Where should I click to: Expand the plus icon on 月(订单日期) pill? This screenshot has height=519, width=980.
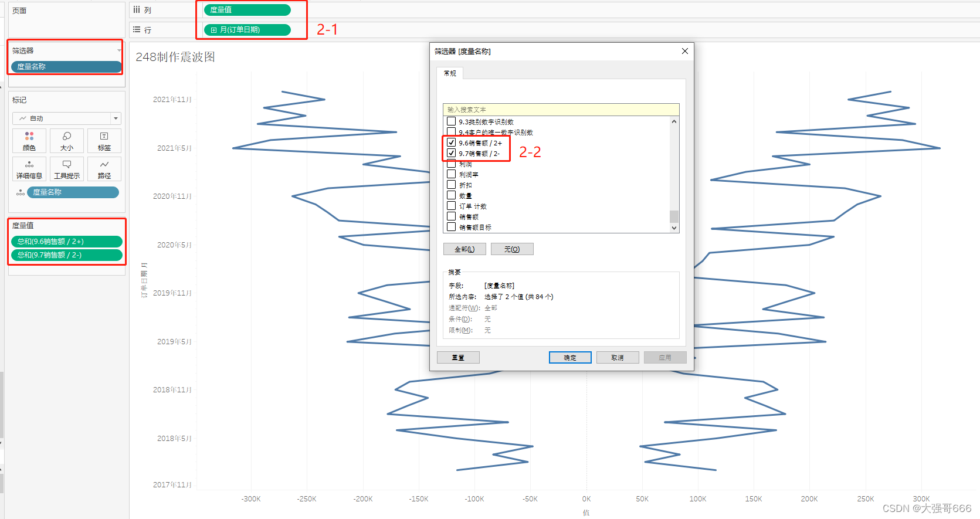point(213,30)
